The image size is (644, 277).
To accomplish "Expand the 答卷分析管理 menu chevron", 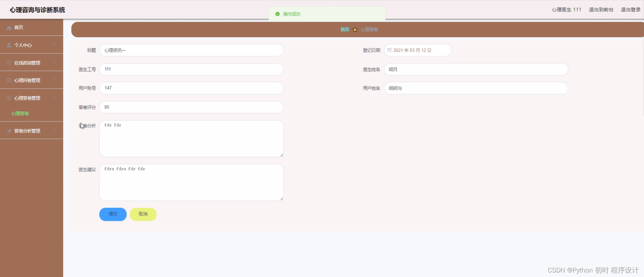I will pos(55,130).
